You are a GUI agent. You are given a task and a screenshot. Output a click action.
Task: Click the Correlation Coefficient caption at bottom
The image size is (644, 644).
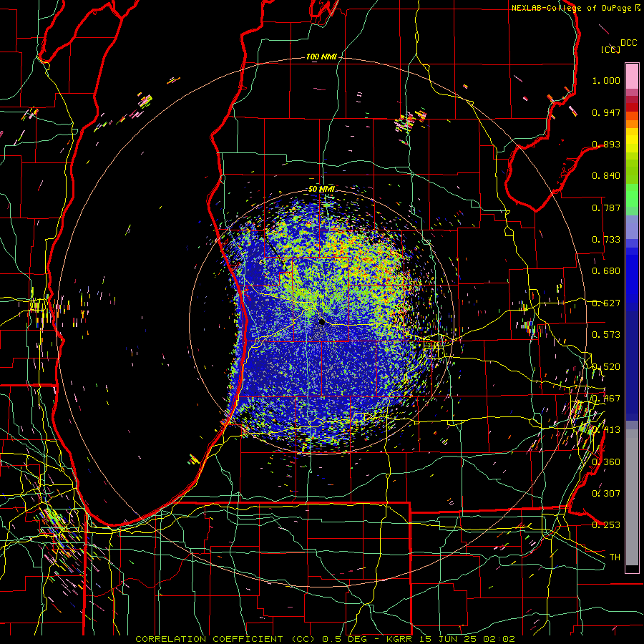pos(325,639)
